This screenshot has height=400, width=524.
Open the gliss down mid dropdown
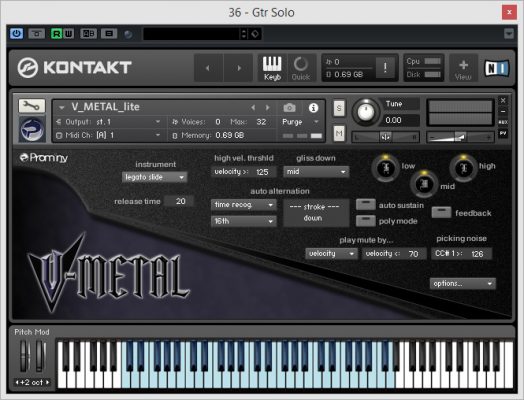[x=316, y=172]
